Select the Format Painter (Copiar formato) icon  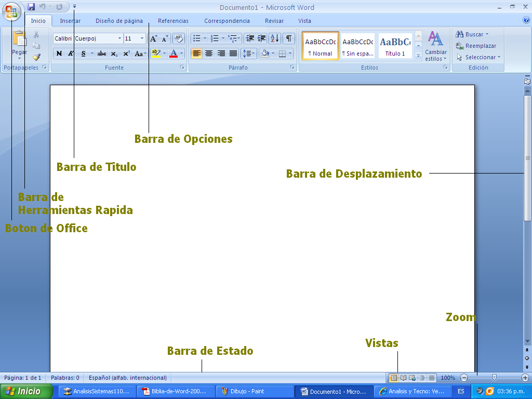click(x=36, y=56)
